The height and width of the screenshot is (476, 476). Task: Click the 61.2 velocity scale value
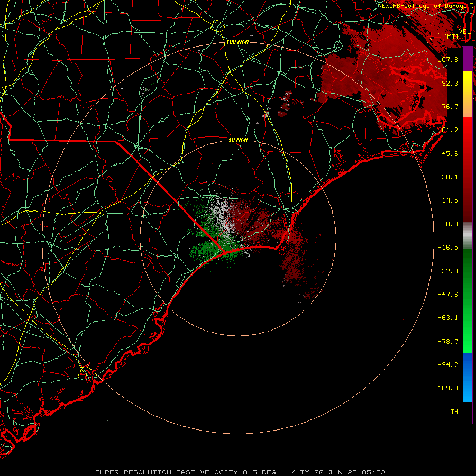[x=450, y=130]
